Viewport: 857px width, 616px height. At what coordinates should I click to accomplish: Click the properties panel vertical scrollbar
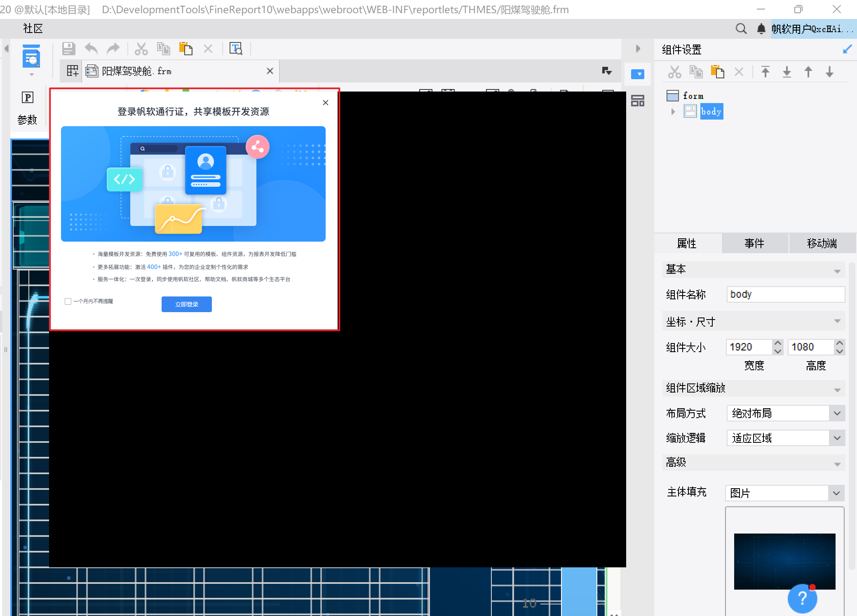[852, 416]
